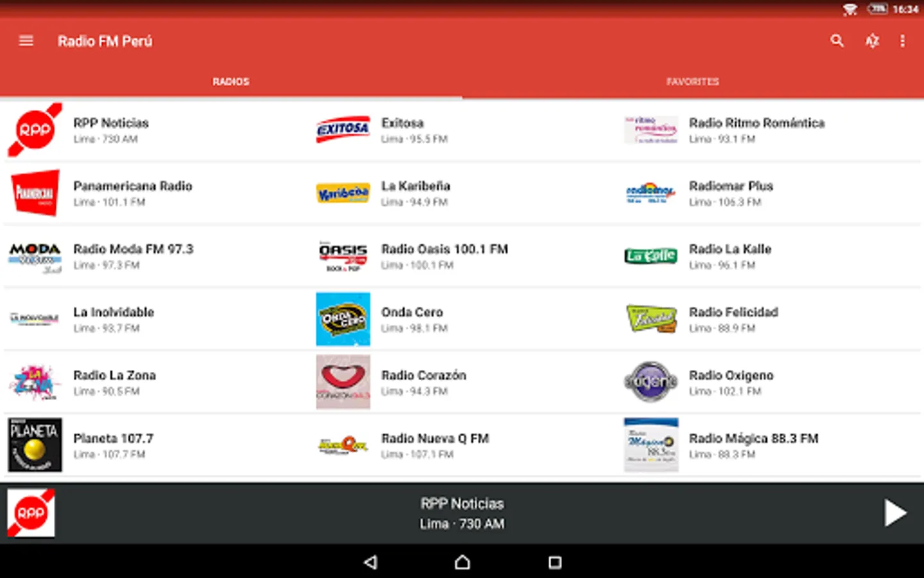
Task: Tap the Radio La Zona logo
Action: [x=35, y=382]
